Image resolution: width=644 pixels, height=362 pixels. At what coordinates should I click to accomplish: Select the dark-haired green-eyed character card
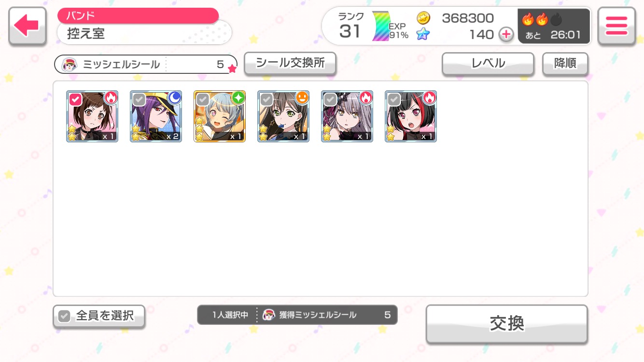[x=283, y=116]
